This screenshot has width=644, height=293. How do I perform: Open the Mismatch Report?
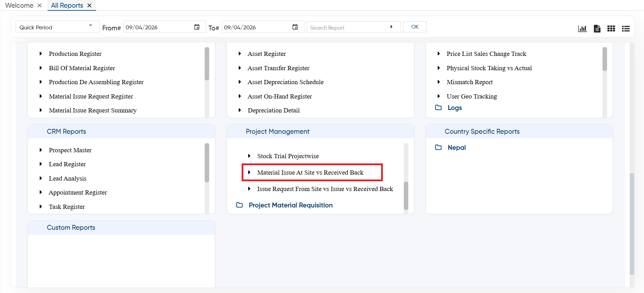470,82
